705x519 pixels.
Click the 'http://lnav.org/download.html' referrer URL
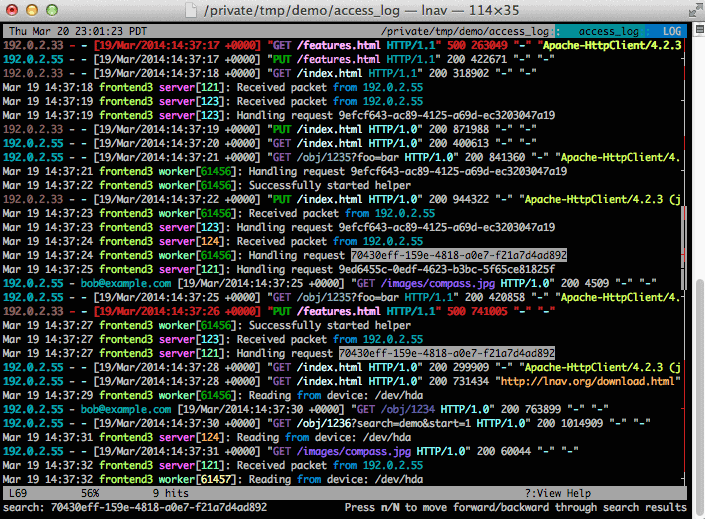click(588, 381)
